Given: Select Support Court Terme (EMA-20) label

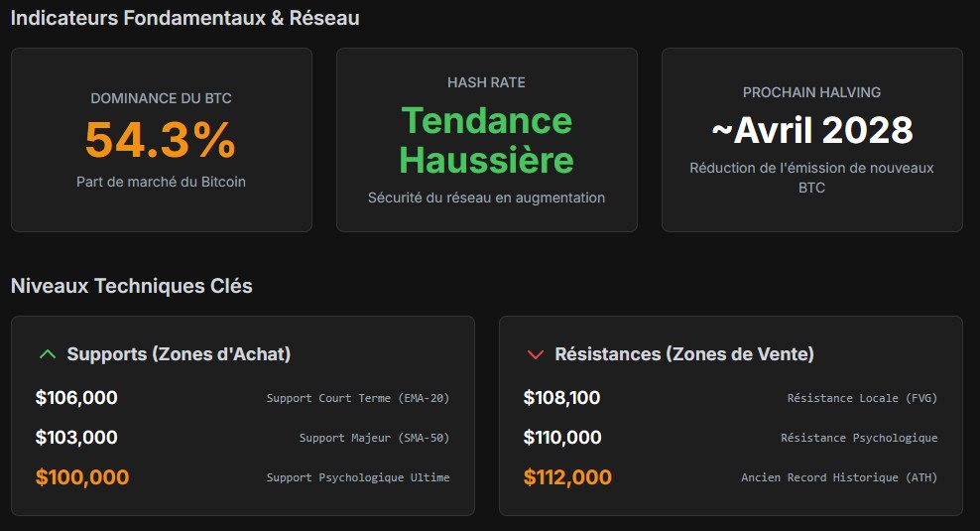Looking at the screenshot, I should (x=358, y=398).
